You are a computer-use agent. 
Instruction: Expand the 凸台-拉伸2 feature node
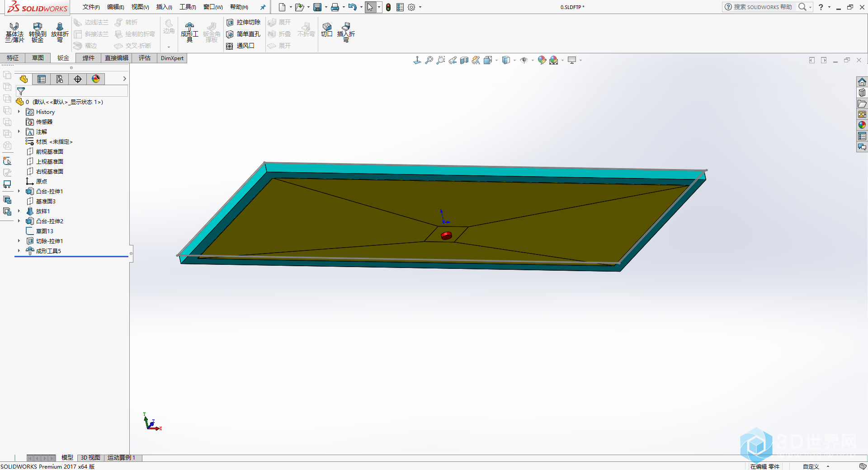(19, 221)
